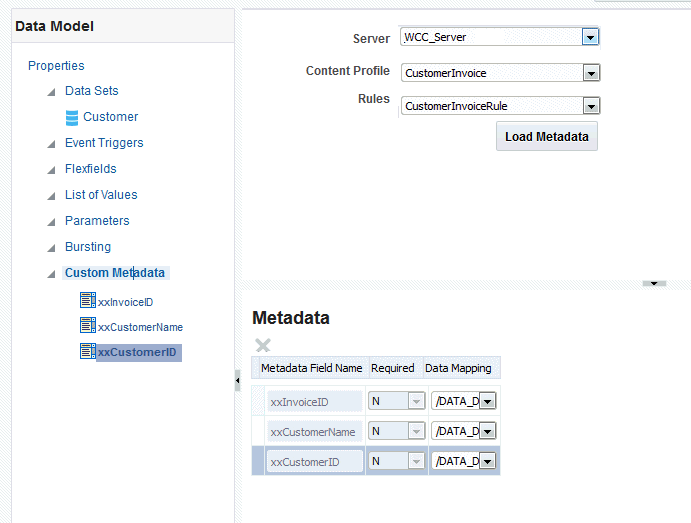691x523 pixels.
Task: Select List of Values in the tree
Action: [101, 195]
